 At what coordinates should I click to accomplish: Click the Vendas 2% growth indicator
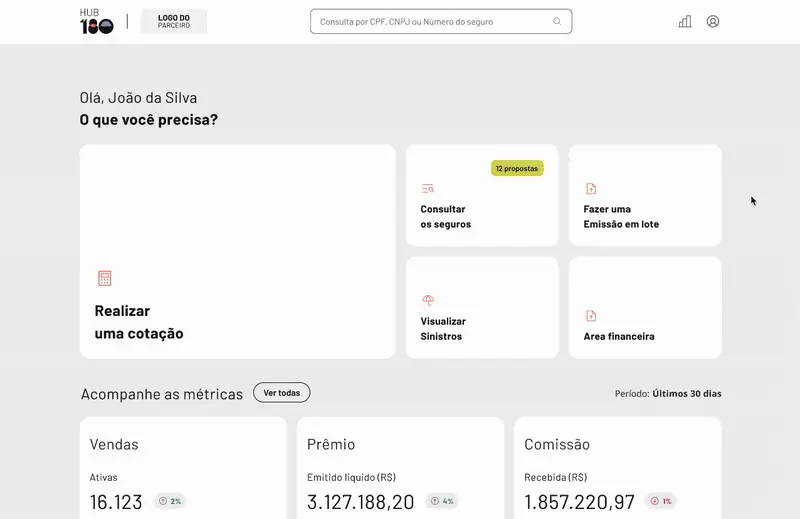pos(170,501)
